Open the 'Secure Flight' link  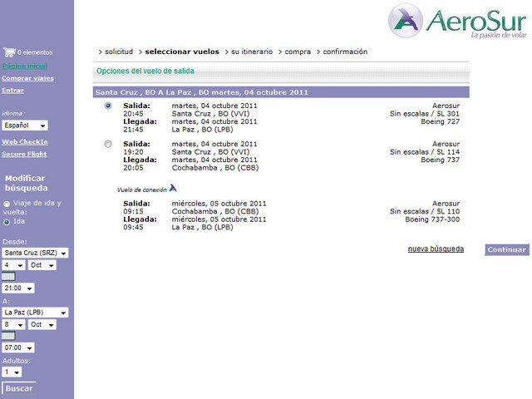(x=24, y=154)
